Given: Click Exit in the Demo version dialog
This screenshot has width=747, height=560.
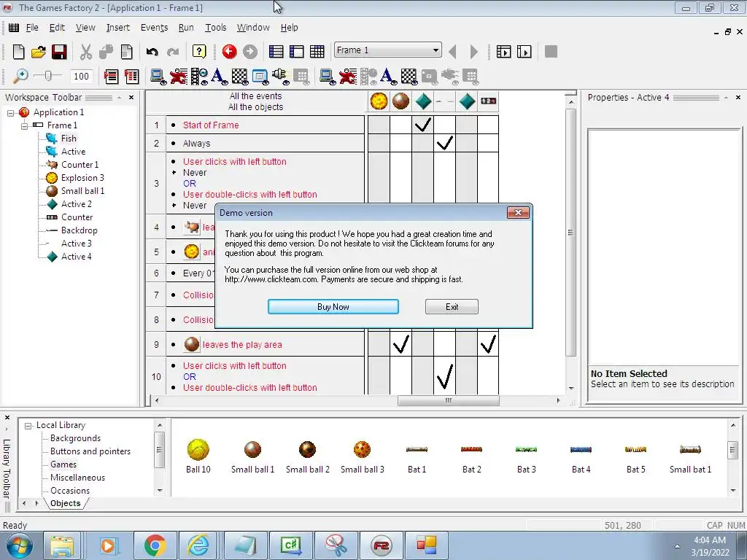Looking at the screenshot, I should (452, 307).
